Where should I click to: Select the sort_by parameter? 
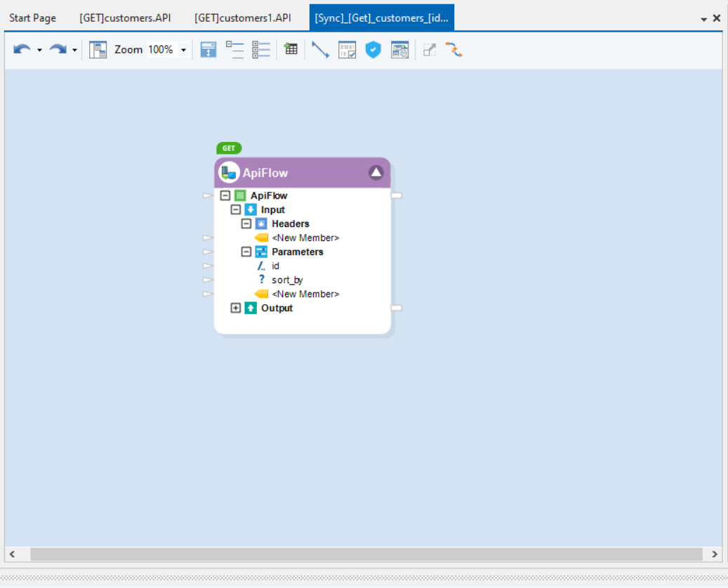pyautogui.click(x=287, y=280)
